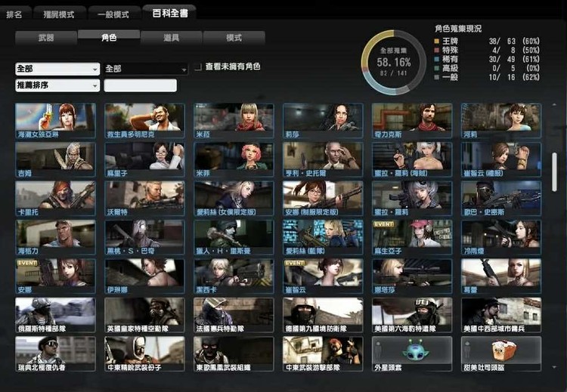Open the 模式 modes sub-tab

pos(234,38)
